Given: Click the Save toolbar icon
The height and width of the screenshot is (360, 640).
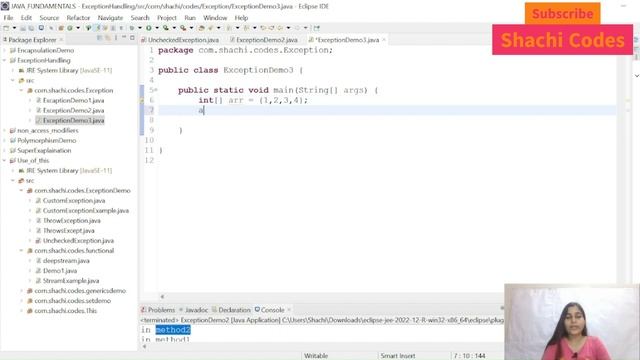Looking at the screenshot, I should tap(23, 28).
